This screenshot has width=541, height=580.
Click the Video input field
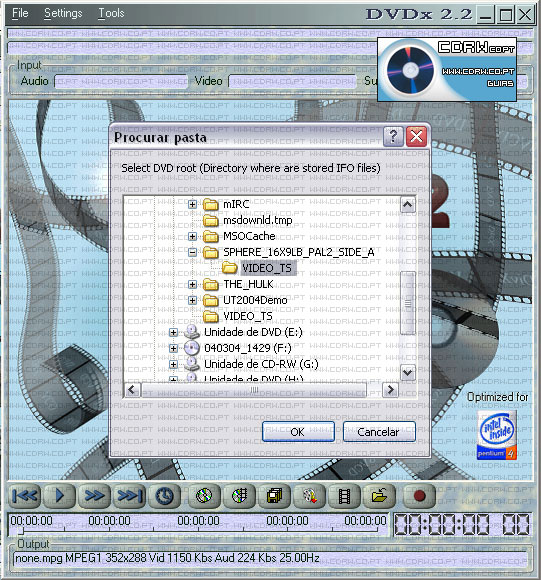(292, 81)
